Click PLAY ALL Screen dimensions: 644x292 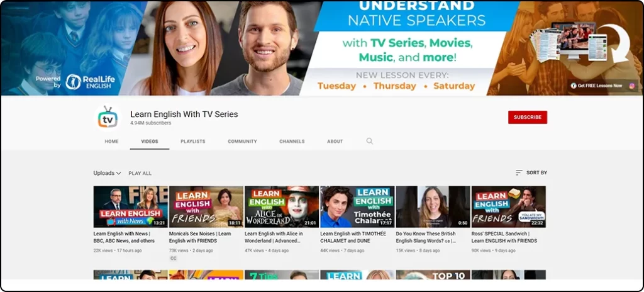140,174
